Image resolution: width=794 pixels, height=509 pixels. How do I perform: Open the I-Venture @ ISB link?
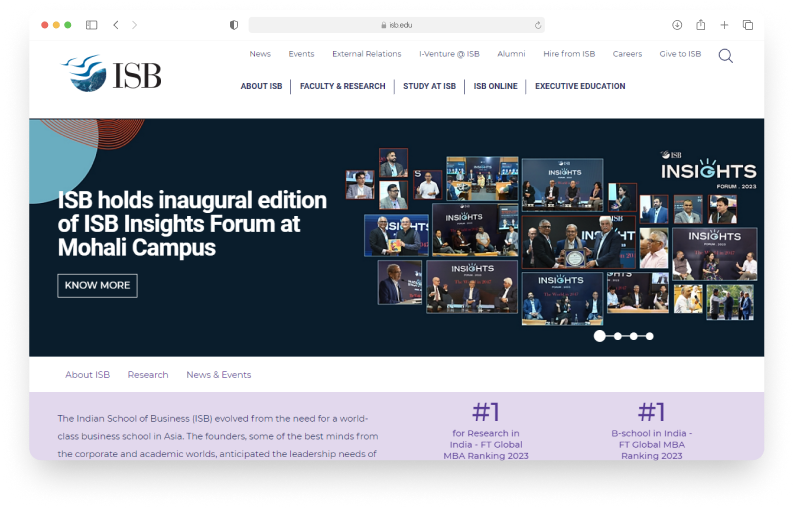449,54
